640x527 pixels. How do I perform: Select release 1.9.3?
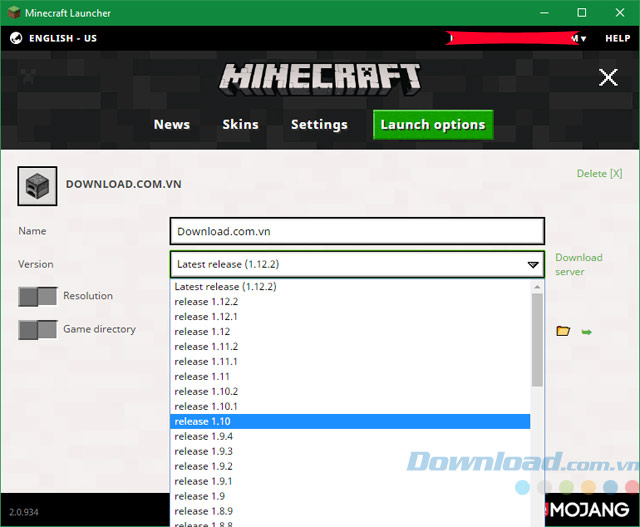pos(350,451)
